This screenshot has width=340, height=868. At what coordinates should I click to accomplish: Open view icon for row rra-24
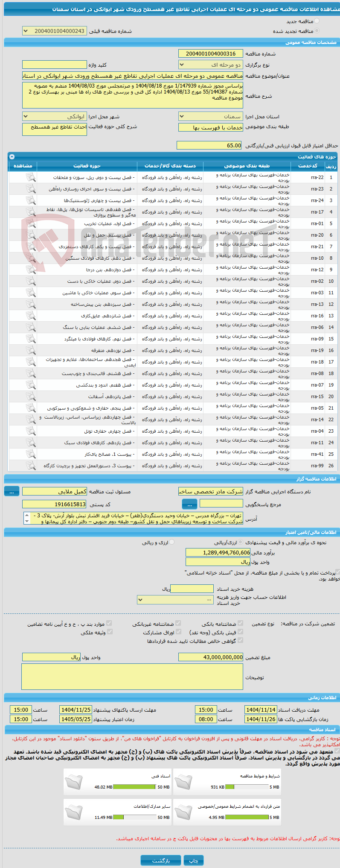click(x=31, y=200)
